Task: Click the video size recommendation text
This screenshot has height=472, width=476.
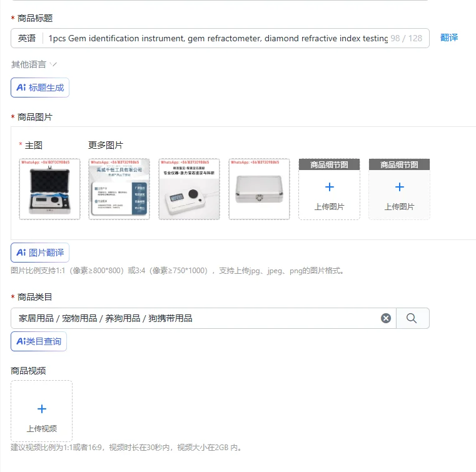Action: coord(126,448)
